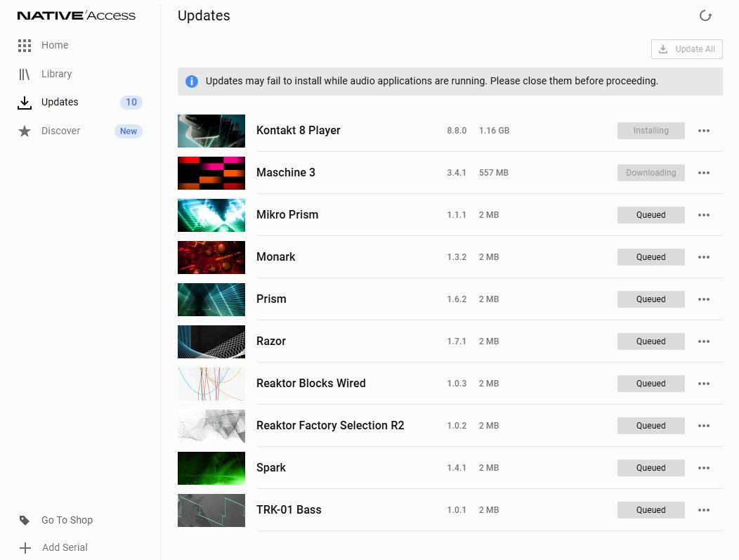The image size is (739, 560).
Task: Click the Queued button for Mikro Prism
Action: click(651, 215)
